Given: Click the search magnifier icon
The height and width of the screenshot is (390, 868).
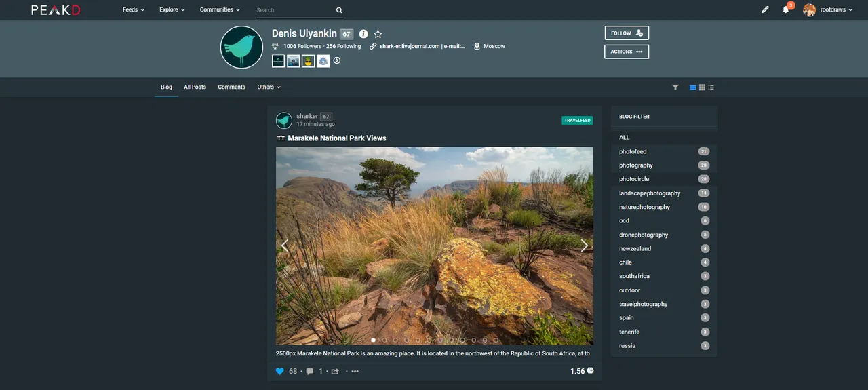Looking at the screenshot, I should pyautogui.click(x=339, y=10).
